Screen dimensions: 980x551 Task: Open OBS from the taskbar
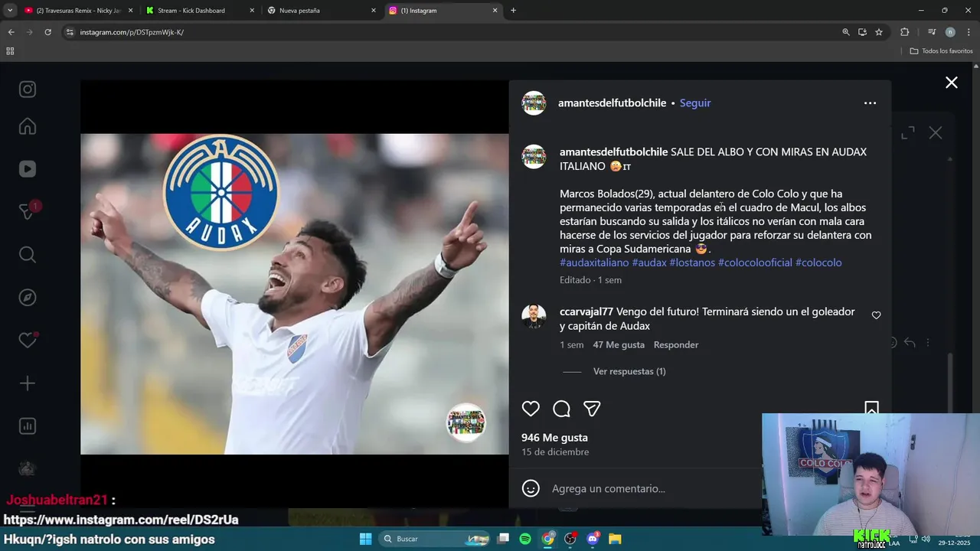[x=570, y=539]
